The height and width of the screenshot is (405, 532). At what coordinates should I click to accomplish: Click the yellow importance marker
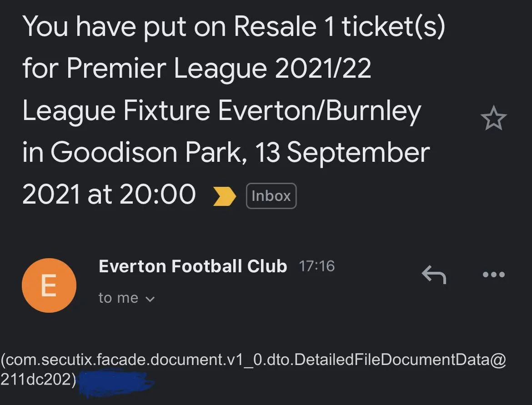tap(225, 196)
